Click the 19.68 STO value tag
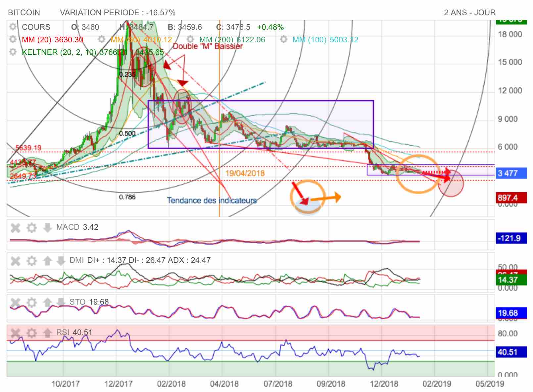The height and width of the screenshot is (392, 533). pyautogui.click(x=511, y=313)
